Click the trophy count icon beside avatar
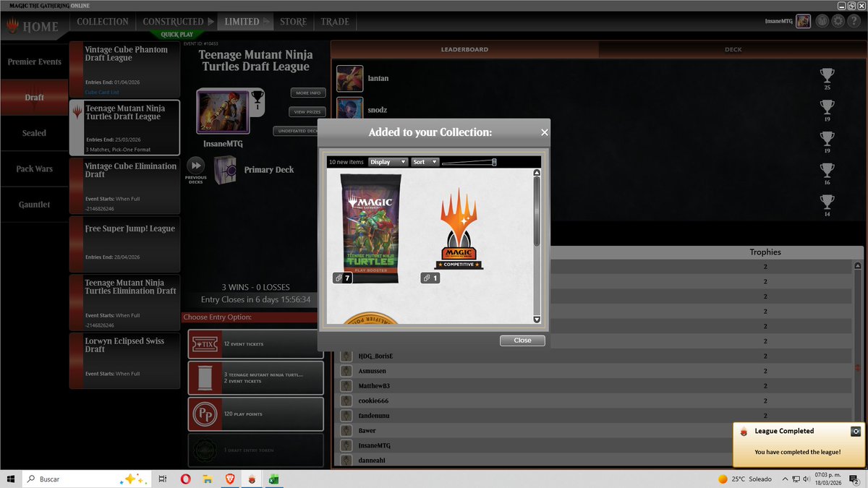 (x=257, y=101)
